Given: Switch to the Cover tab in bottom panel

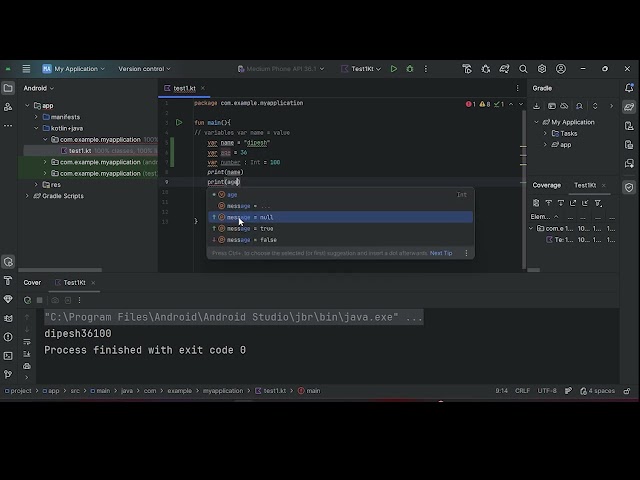Looking at the screenshot, I should [32, 282].
